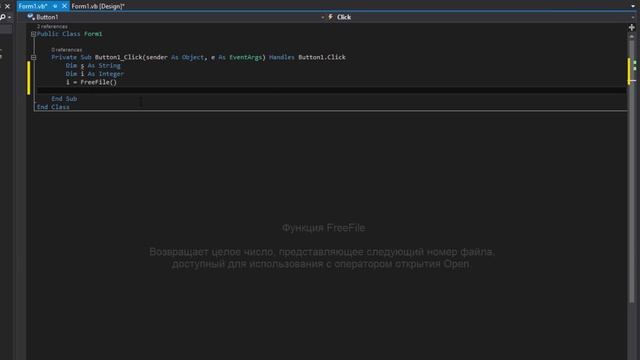Click the text 'FreeFile()' in the code
640x360 pixels.
98,82
